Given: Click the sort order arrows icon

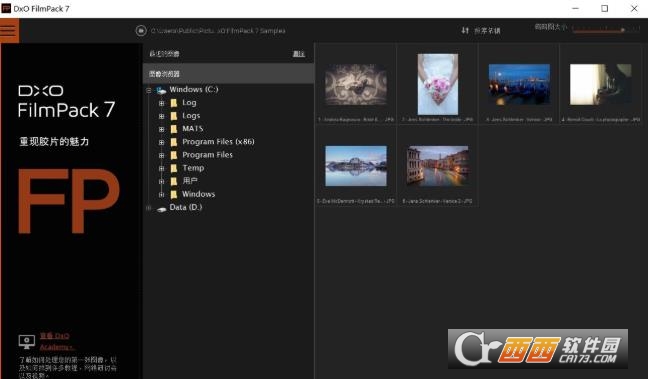Looking at the screenshot, I should tap(465, 30).
